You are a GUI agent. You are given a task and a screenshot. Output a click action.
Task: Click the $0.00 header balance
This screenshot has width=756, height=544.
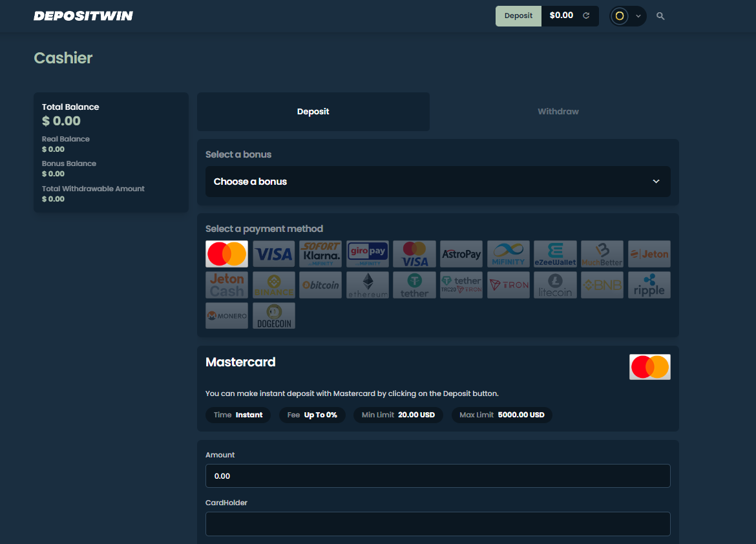coord(562,16)
